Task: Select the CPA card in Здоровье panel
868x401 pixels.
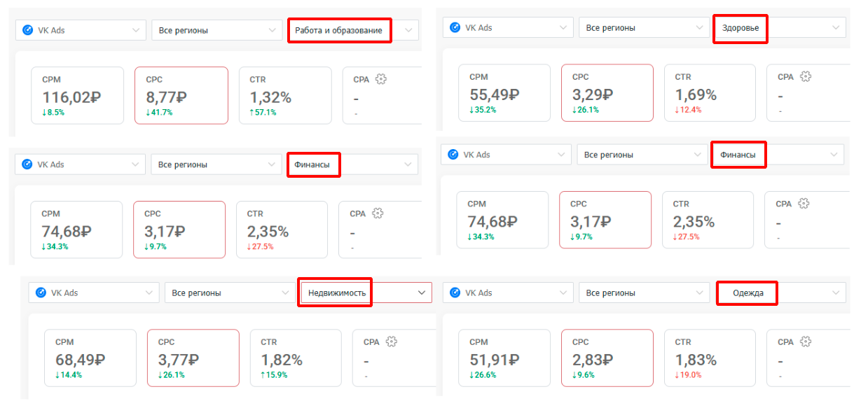Action: (808, 92)
